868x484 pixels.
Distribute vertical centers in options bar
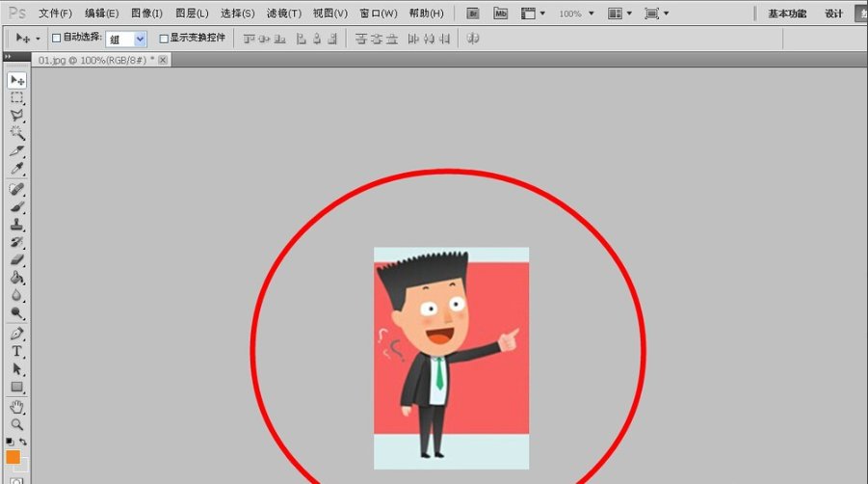(377, 39)
